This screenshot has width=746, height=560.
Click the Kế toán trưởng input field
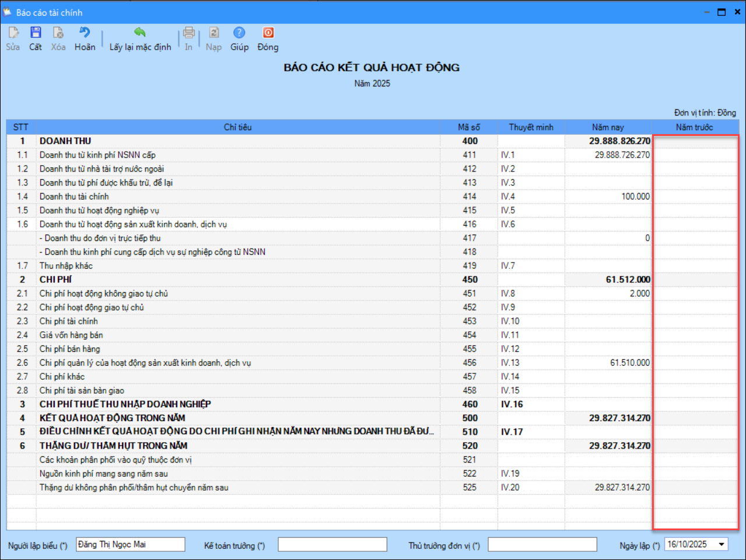tap(332, 544)
